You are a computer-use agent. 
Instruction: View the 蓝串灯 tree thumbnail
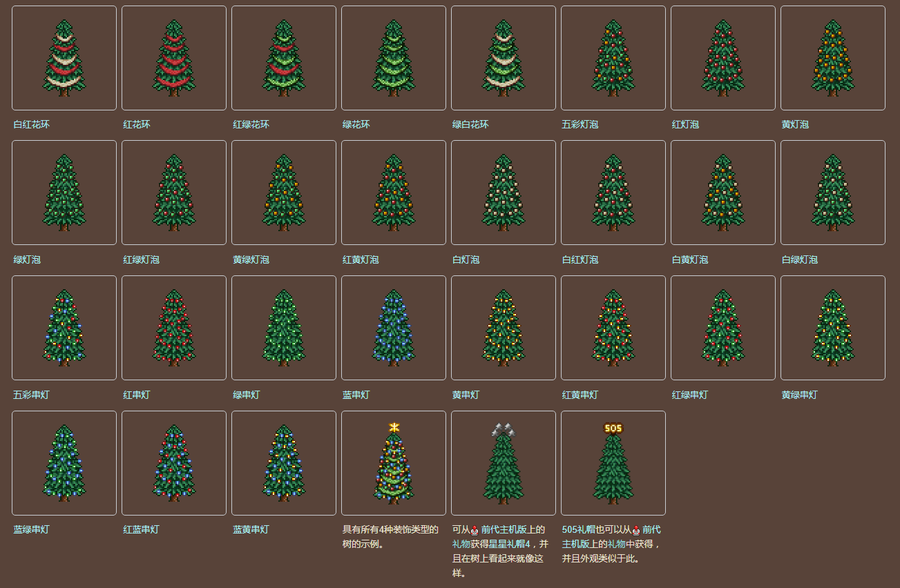(x=394, y=328)
